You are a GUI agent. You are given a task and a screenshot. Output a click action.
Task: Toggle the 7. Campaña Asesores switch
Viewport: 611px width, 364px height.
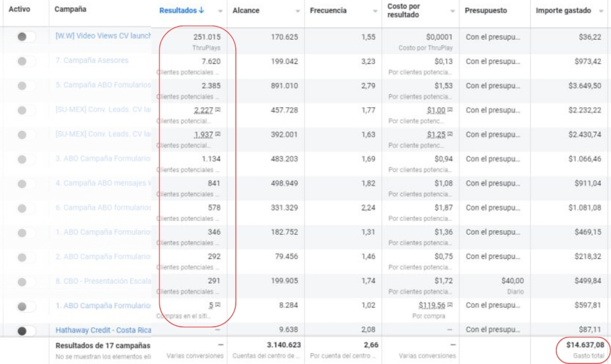click(26, 61)
